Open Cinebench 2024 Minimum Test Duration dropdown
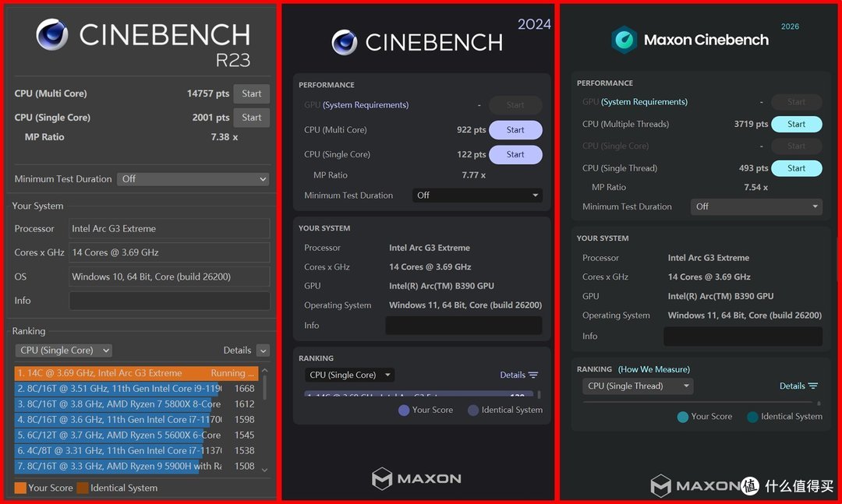Image resolution: width=842 pixels, height=504 pixels. click(477, 196)
